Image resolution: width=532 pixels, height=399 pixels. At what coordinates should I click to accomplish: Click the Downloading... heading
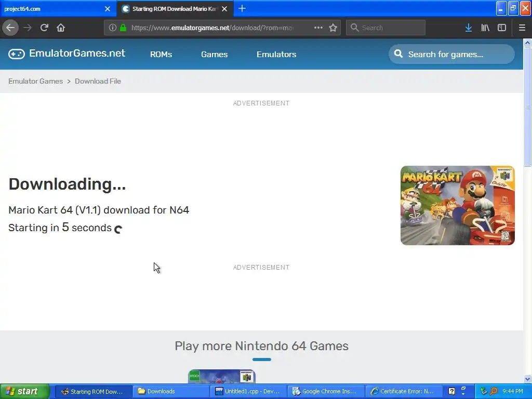[x=67, y=184]
